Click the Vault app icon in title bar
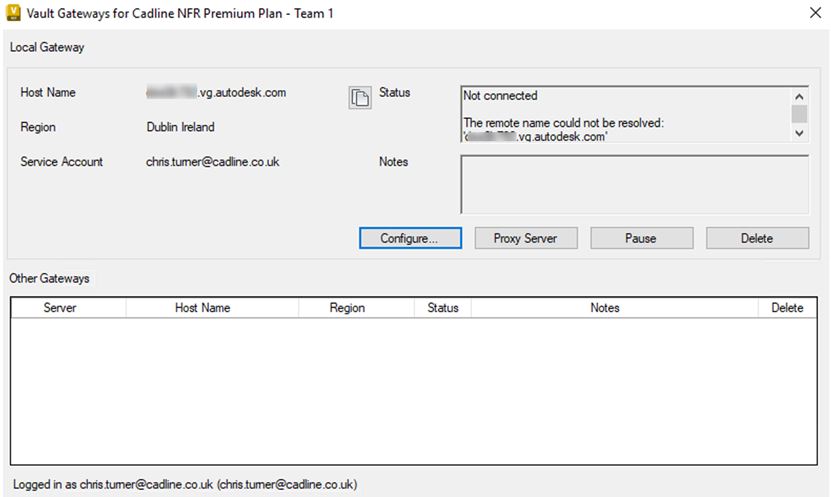This screenshot has height=497, width=831. (x=13, y=13)
